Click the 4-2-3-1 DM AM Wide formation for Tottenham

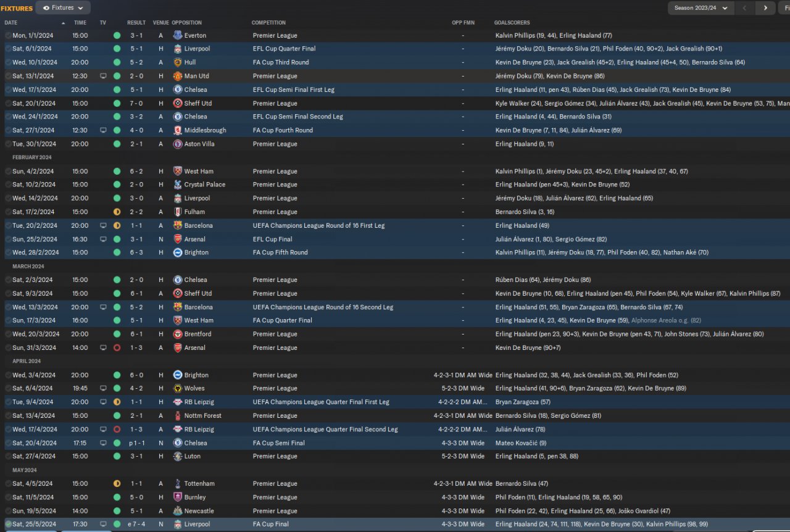(x=463, y=483)
